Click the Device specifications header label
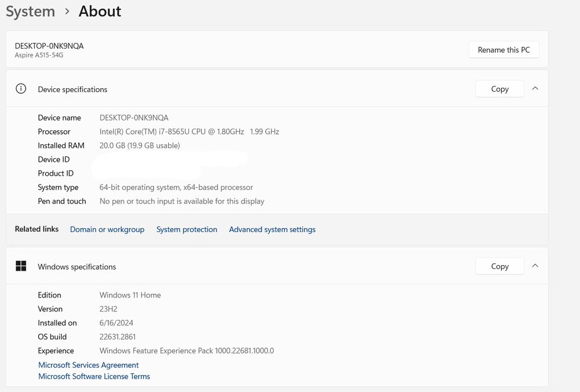This screenshot has width=580, height=392. [72, 89]
